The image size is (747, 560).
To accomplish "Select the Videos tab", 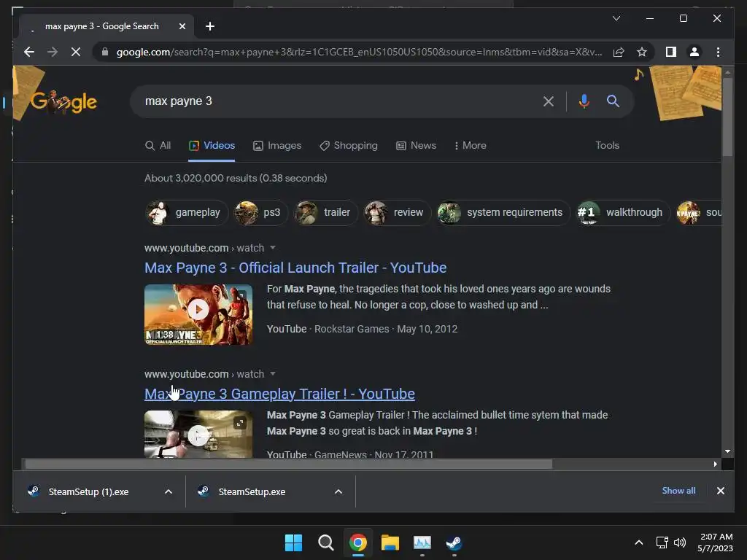I will tap(212, 145).
